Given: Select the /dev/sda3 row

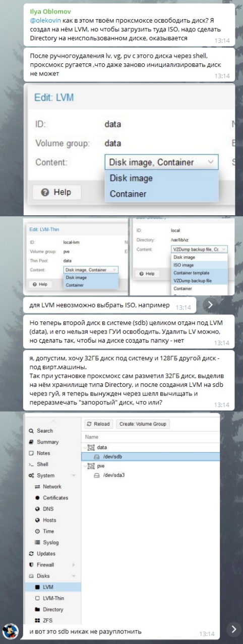Looking at the screenshot, I should 151,475.
